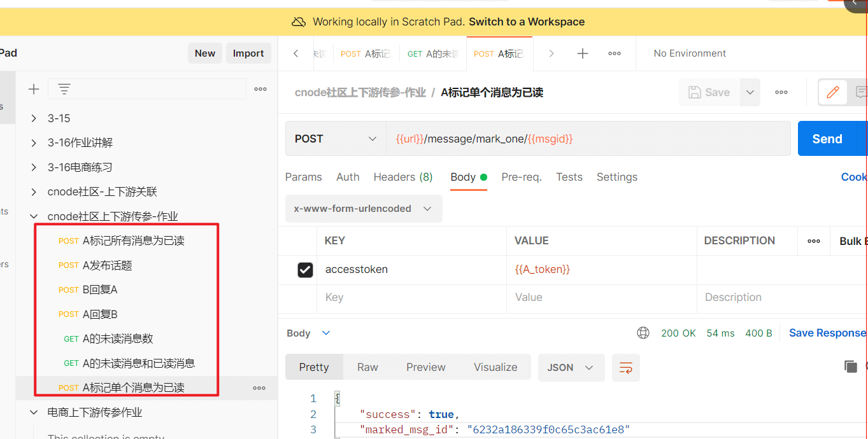Click the empty Key field
Screen dimensions: 868x439
pyautogui.click(x=411, y=297)
